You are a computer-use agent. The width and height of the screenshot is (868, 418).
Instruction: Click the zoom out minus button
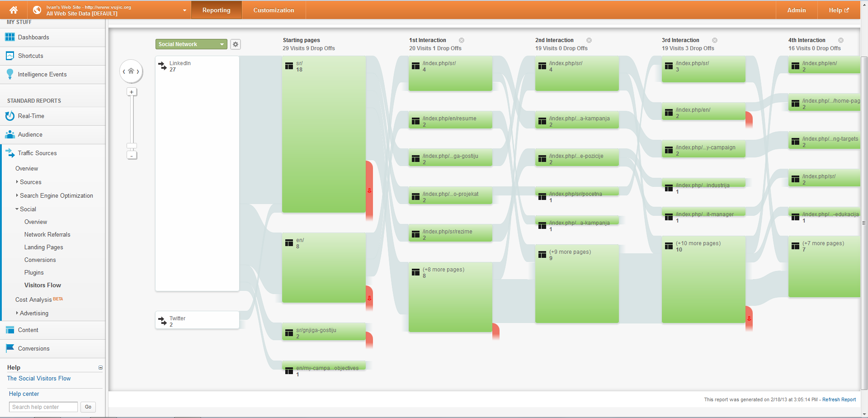[132, 155]
